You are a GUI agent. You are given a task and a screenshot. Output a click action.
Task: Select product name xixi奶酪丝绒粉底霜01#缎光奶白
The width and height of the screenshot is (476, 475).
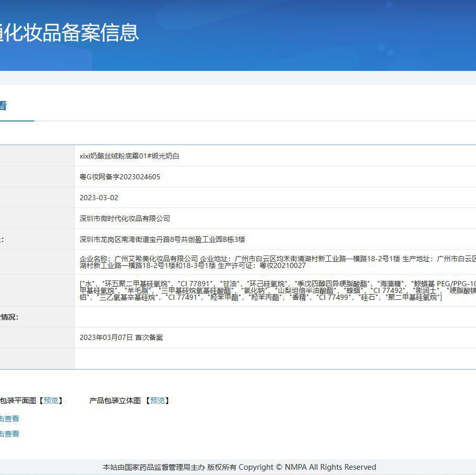(x=129, y=156)
